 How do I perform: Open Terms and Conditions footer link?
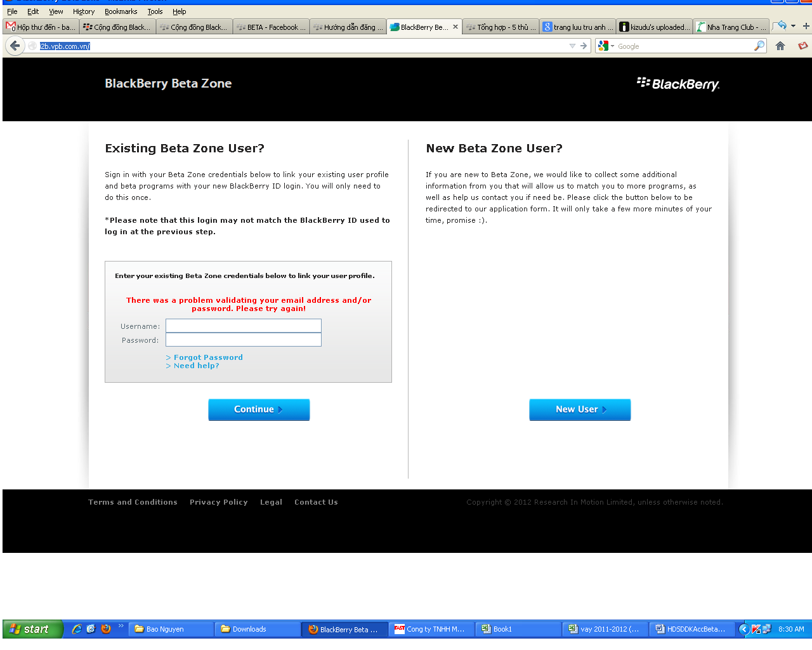[x=133, y=502]
